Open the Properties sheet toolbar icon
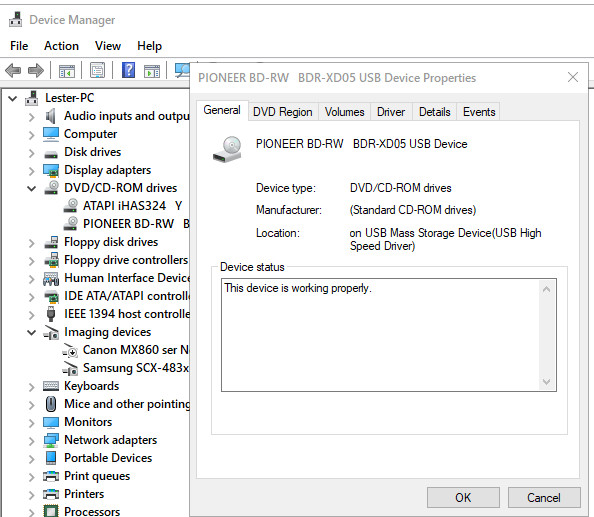 coord(97,70)
